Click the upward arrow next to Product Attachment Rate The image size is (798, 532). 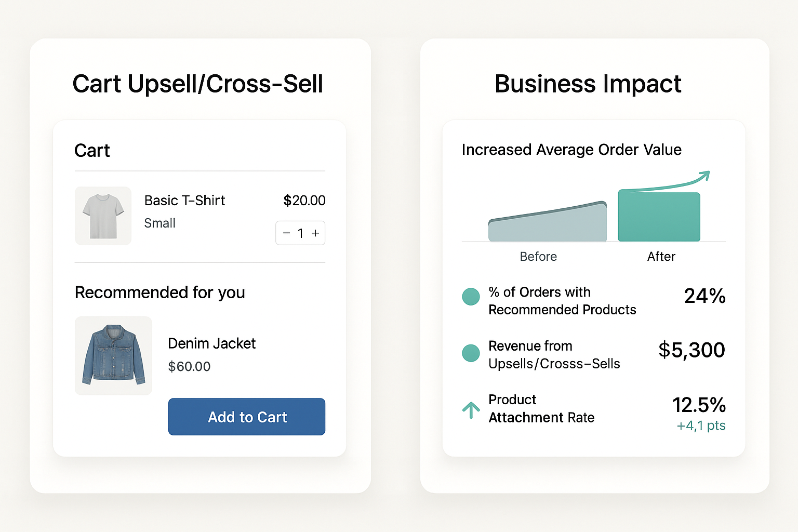[471, 410]
